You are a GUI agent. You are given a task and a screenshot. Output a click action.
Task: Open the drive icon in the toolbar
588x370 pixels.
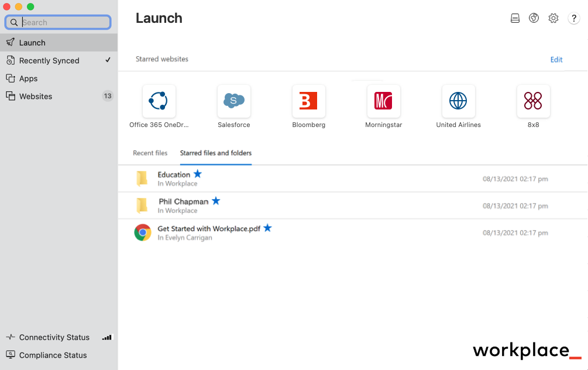[x=515, y=18]
